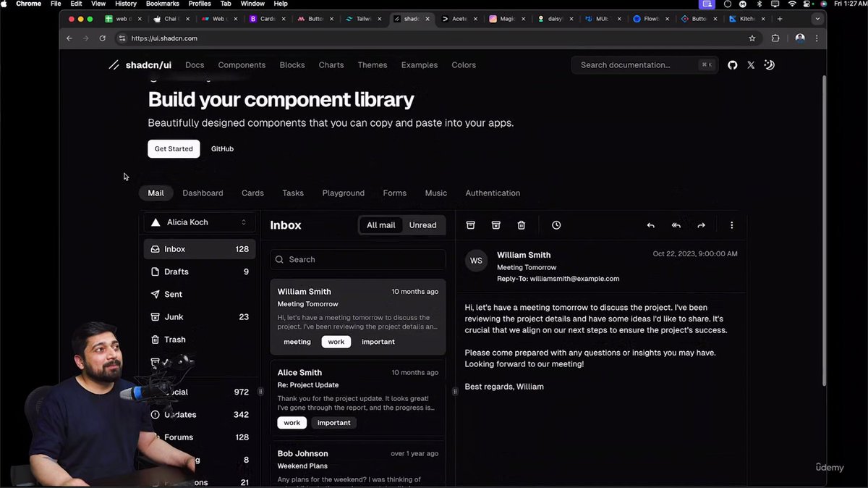Open the Chrome profile avatar

pyautogui.click(x=800, y=38)
